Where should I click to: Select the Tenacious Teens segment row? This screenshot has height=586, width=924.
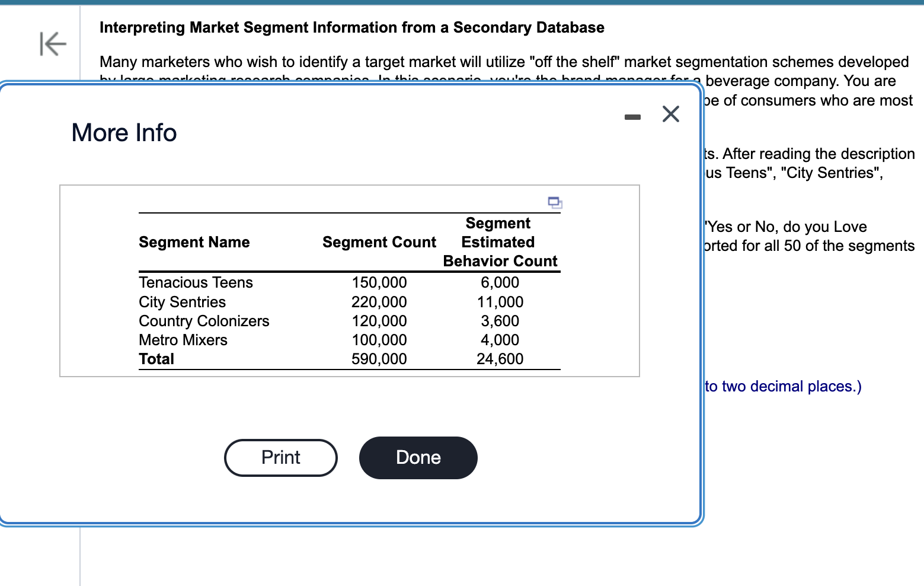coord(196,282)
